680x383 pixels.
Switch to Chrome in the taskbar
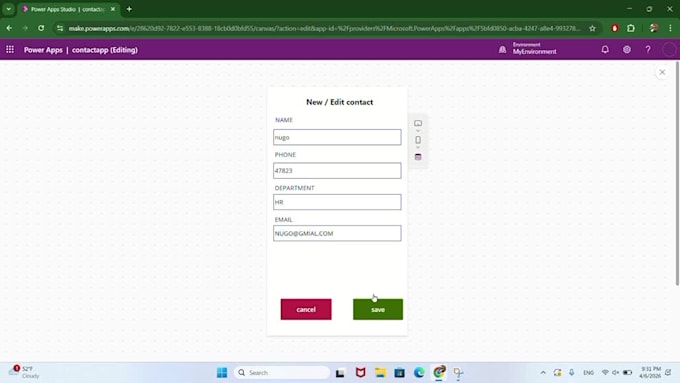(x=439, y=372)
